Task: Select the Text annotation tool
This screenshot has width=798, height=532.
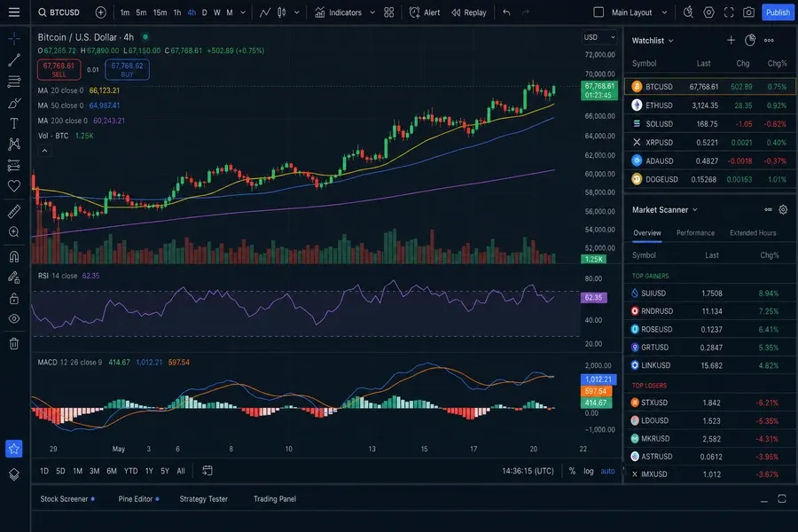Action: (x=14, y=123)
